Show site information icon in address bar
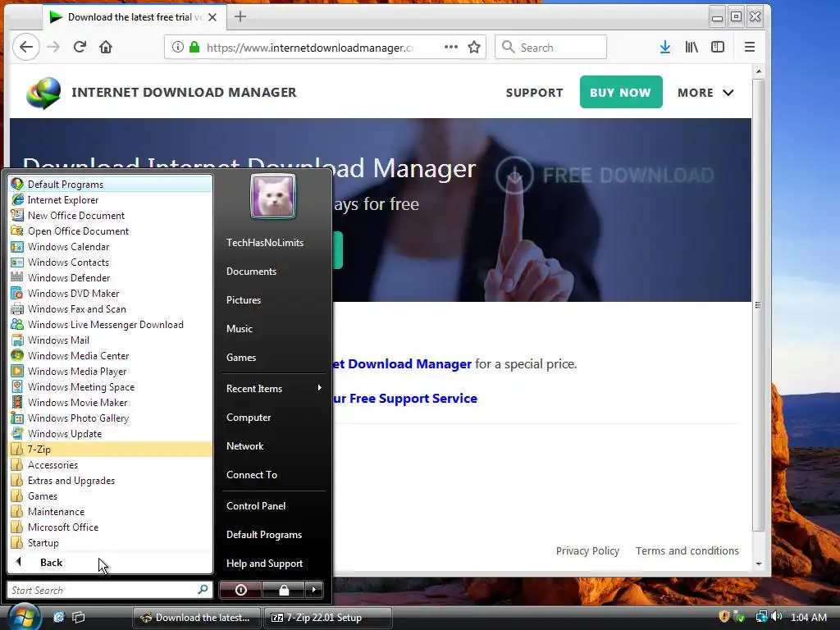 click(x=178, y=47)
